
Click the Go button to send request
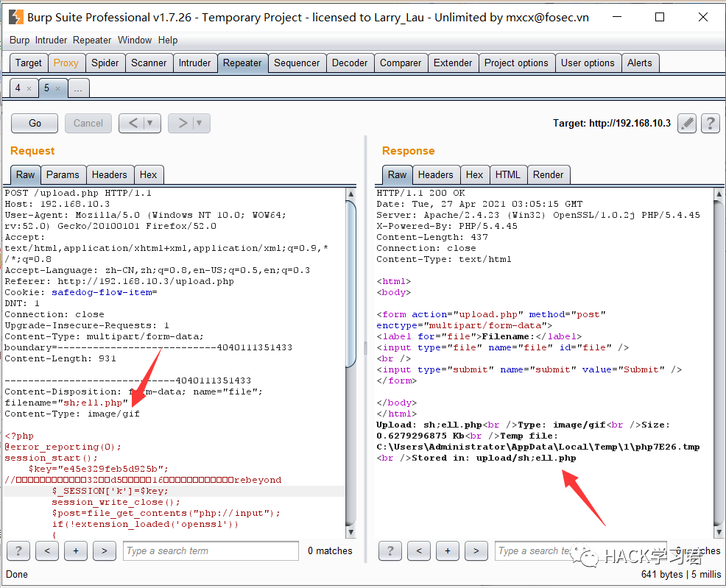[x=35, y=124]
